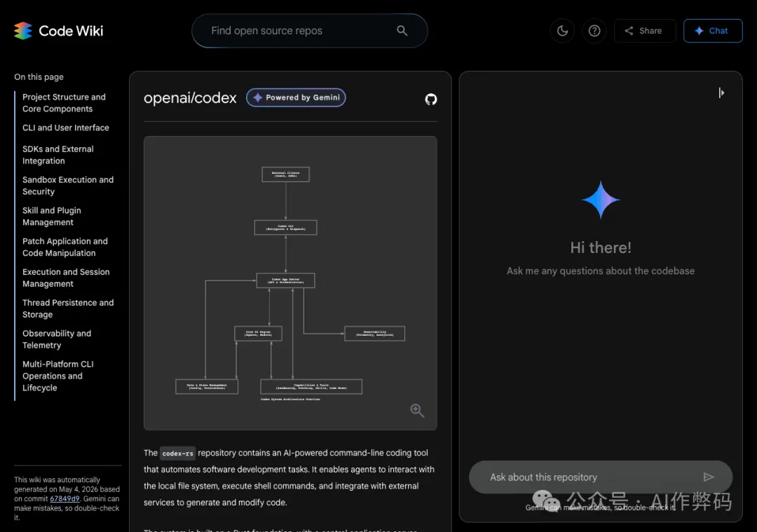Zoom the architecture diagram magnifier icon
The height and width of the screenshot is (532, 757).
417,410
